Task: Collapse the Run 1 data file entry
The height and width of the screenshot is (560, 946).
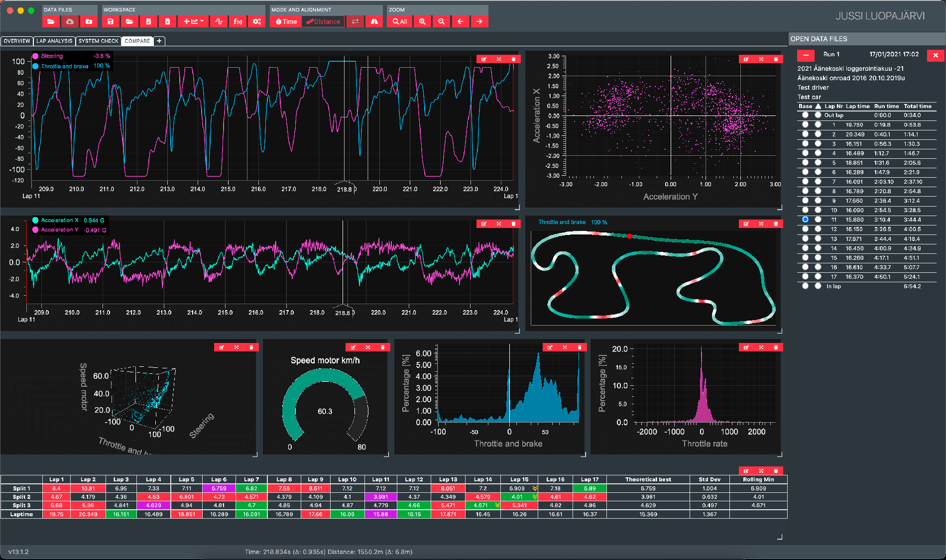Action: click(x=806, y=55)
